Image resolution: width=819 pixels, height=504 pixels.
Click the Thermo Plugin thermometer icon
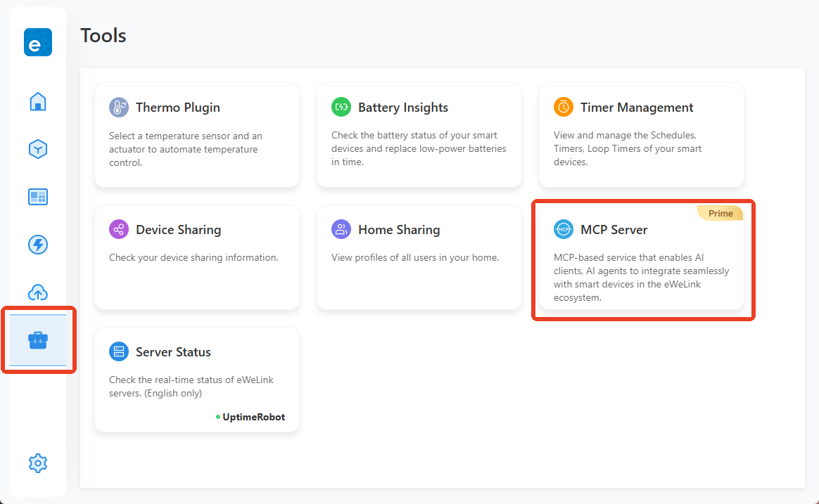click(x=119, y=108)
